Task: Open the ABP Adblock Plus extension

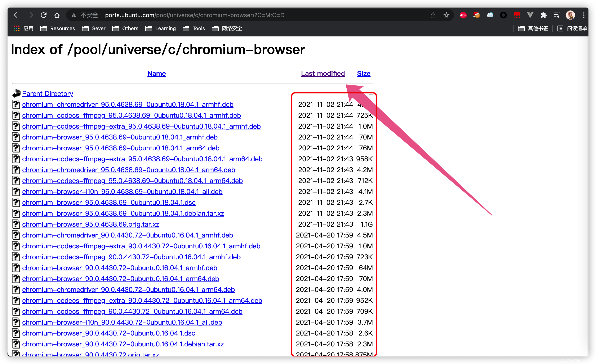Action: click(463, 15)
